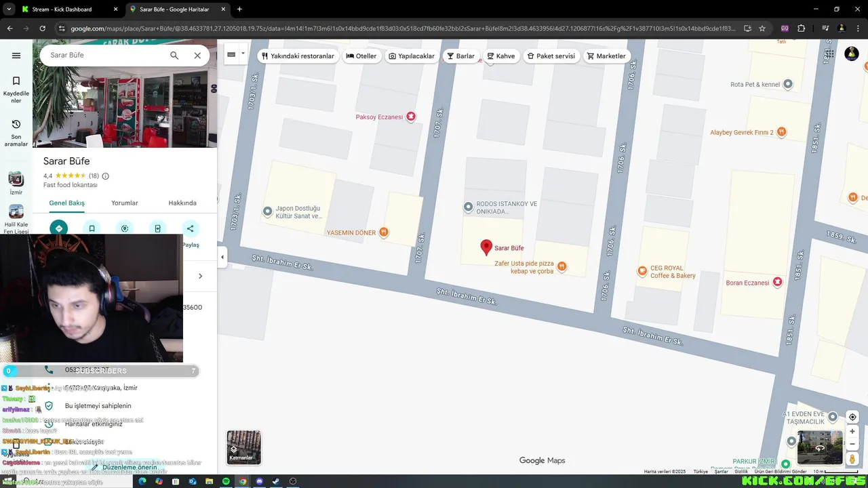Viewport: 868px width, 488px height.
Task: Click Boran Eczanesi pharmacy marker
Action: tap(778, 282)
